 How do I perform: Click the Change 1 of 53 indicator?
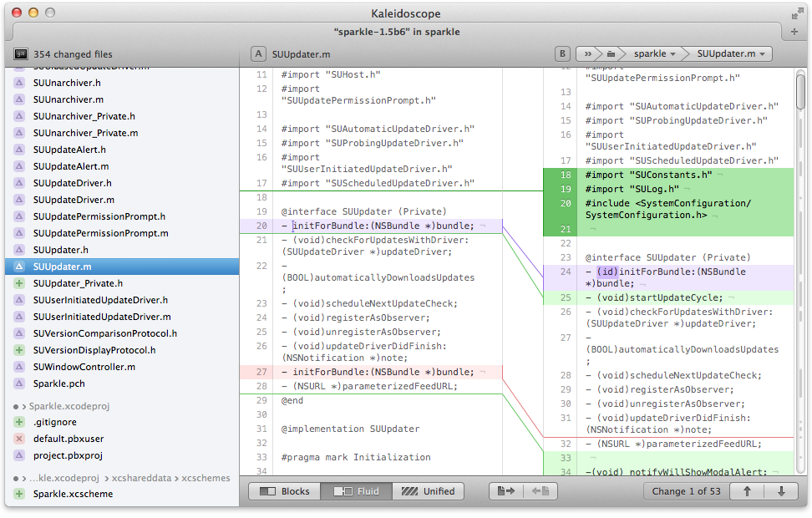[x=686, y=491]
